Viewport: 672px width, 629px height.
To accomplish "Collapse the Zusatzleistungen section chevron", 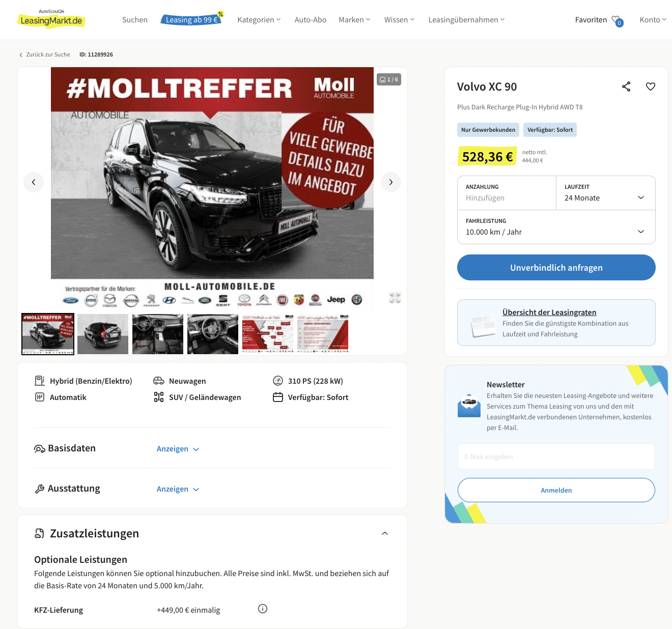I will 385,533.
